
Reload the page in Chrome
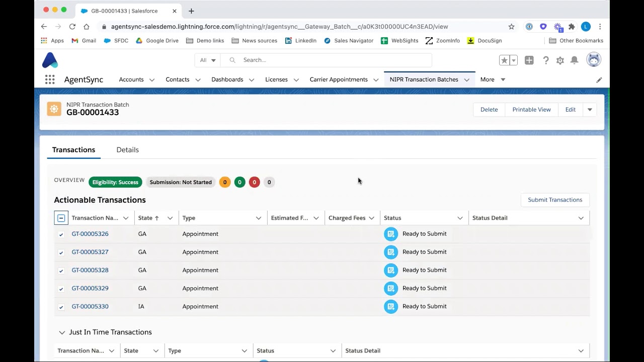[72, 27]
